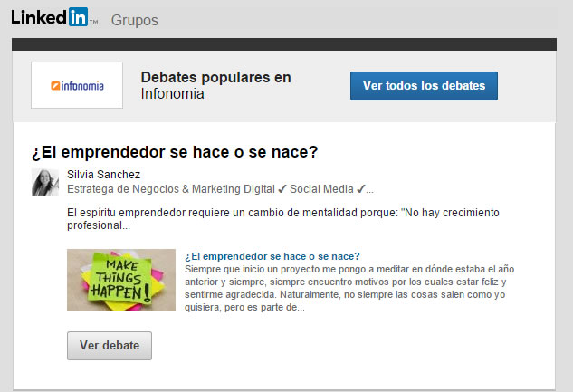The width and height of the screenshot is (573, 392).
Task: Click the 'El espíritu emprendedor' summary text
Action: 283,219
